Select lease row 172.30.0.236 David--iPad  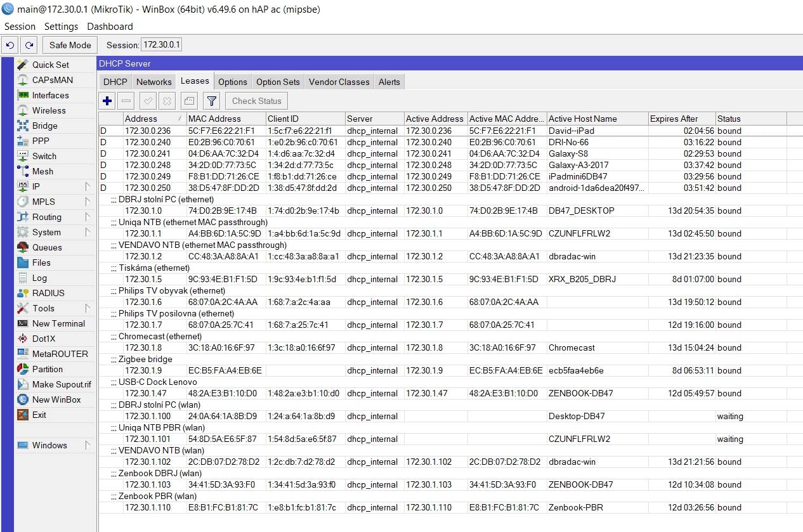(x=450, y=131)
